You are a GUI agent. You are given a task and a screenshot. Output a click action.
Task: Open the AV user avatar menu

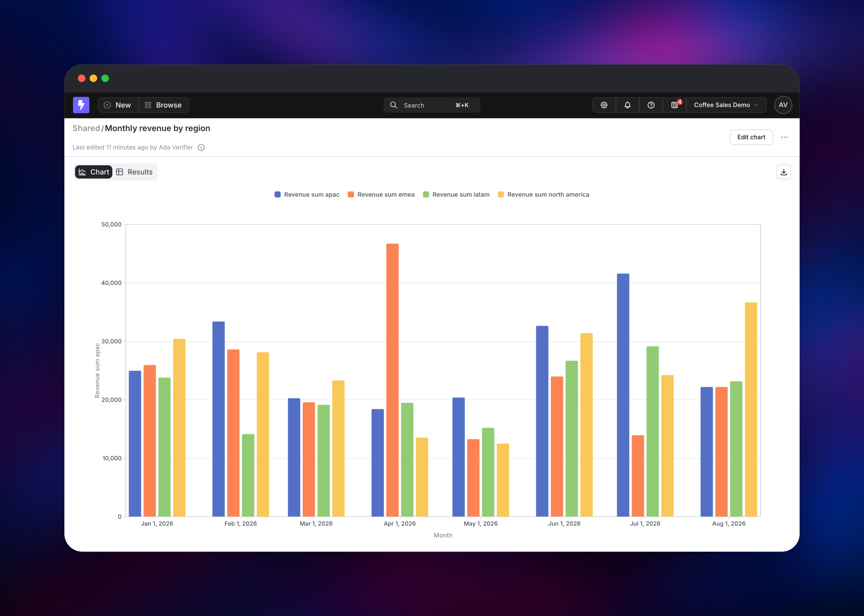tap(783, 105)
